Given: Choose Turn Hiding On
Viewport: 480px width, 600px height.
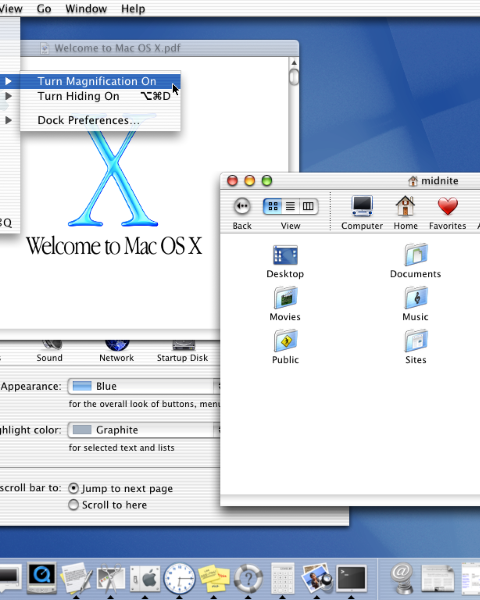Looking at the screenshot, I should coord(100,96).
